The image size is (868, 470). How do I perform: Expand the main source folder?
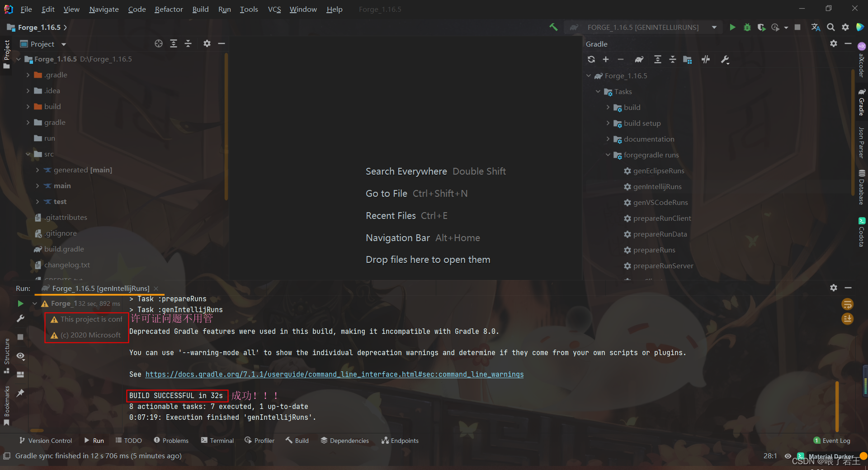pyautogui.click(x=38, y=185)
